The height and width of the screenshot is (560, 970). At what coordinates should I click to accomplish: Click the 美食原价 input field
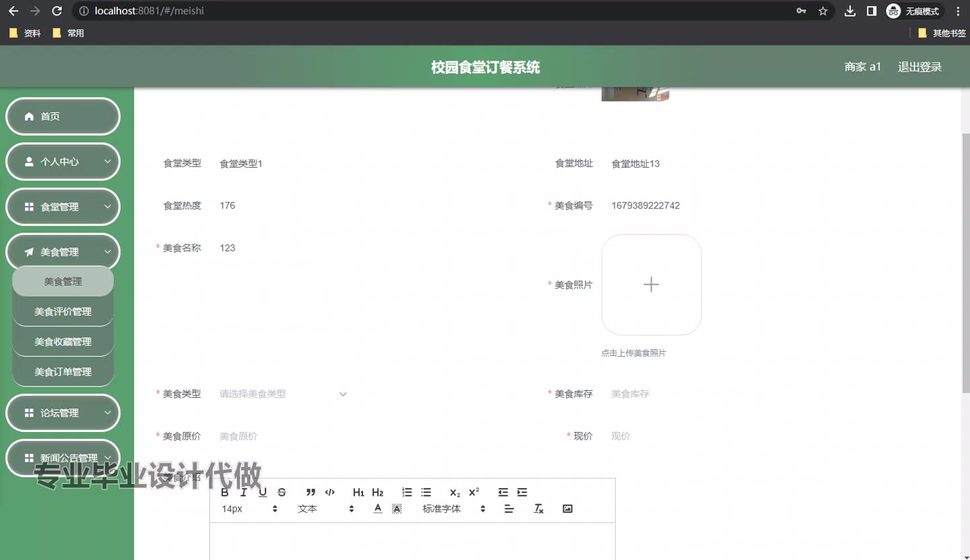[283, 436]
